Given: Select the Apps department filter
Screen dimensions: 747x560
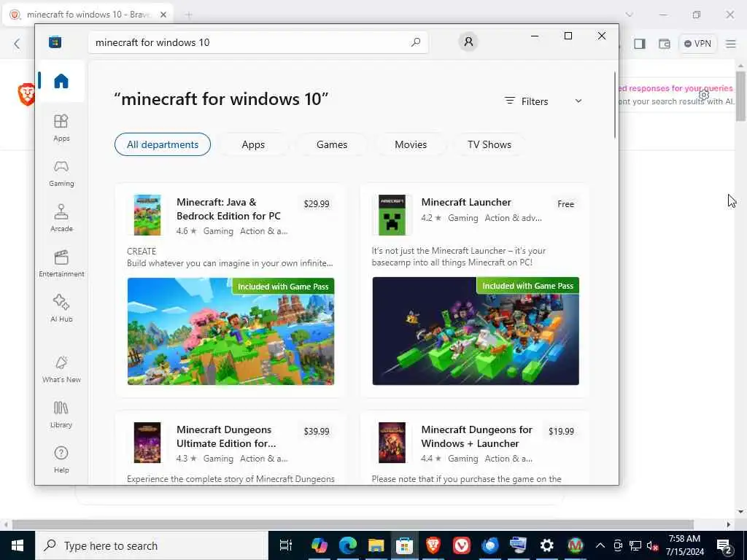Looking at the screenshot, I should click(x=253, y=144).
